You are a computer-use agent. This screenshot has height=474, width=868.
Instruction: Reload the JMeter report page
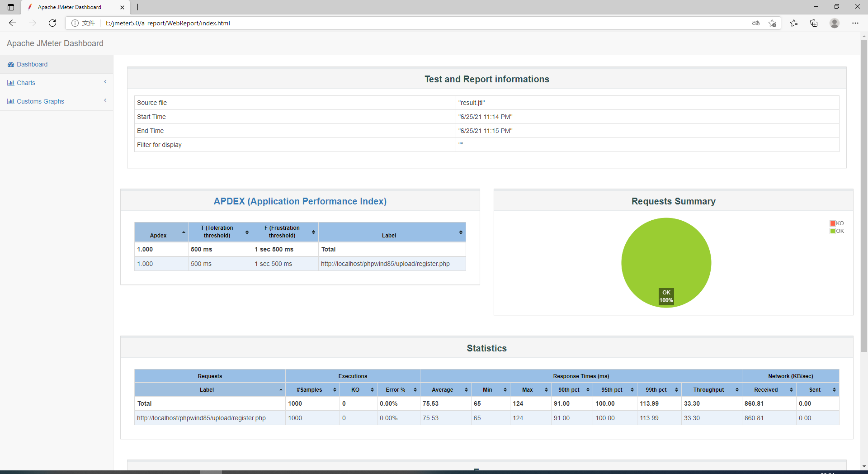52,23
